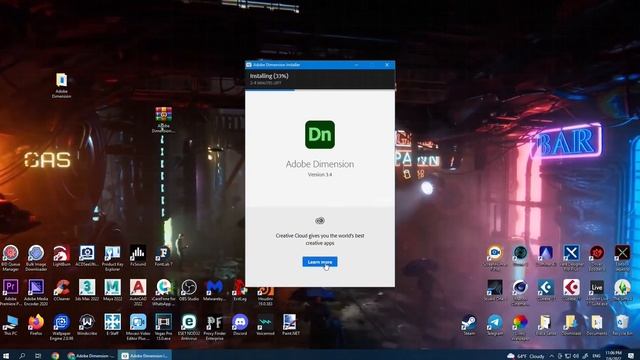Select the Sims desktop icon
Viewport: 640px width, 360px height.
tap(622, 290)
